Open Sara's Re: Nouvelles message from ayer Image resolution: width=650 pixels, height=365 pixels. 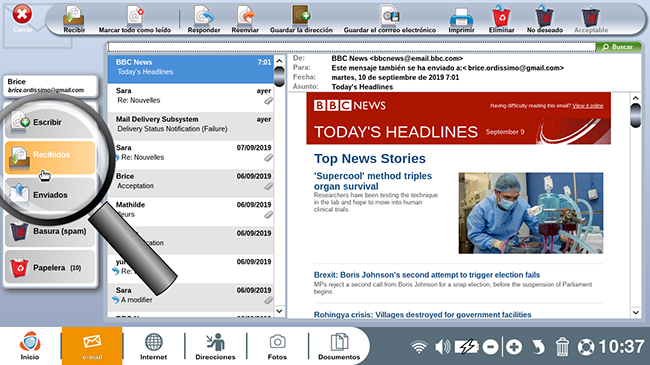click(190, 97)
